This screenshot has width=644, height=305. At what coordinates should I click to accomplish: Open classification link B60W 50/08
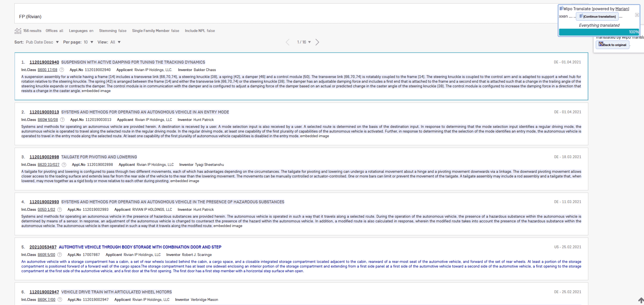click(48, 120)
